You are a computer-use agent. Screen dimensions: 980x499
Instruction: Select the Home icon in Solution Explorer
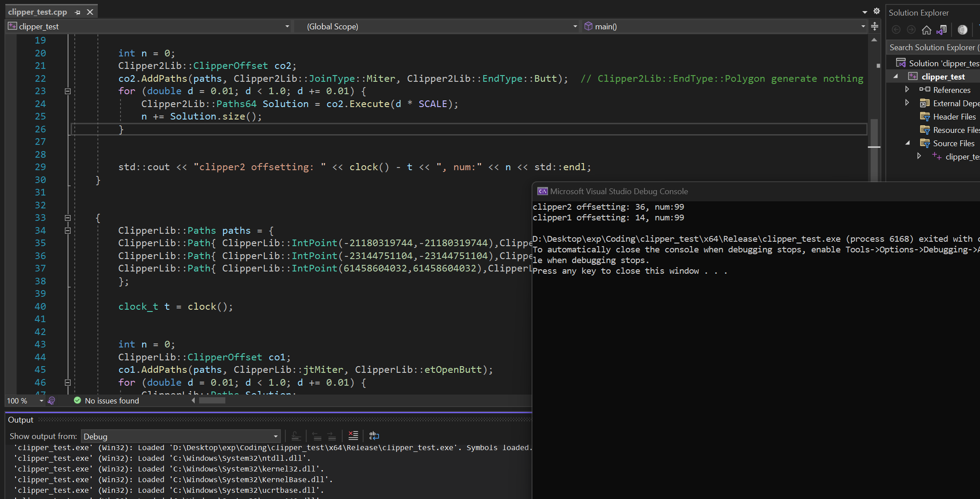tap(927, 30)
